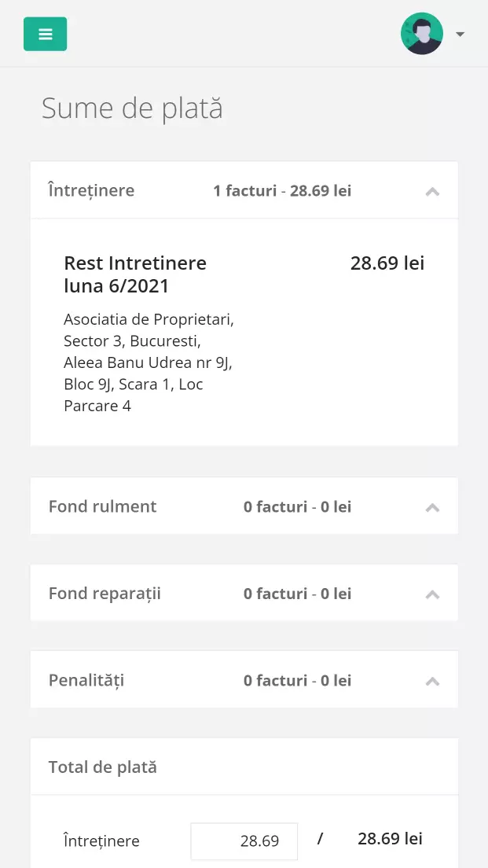Click the 1 facturi - 28.69 lei summary

[x=282, y=191]
